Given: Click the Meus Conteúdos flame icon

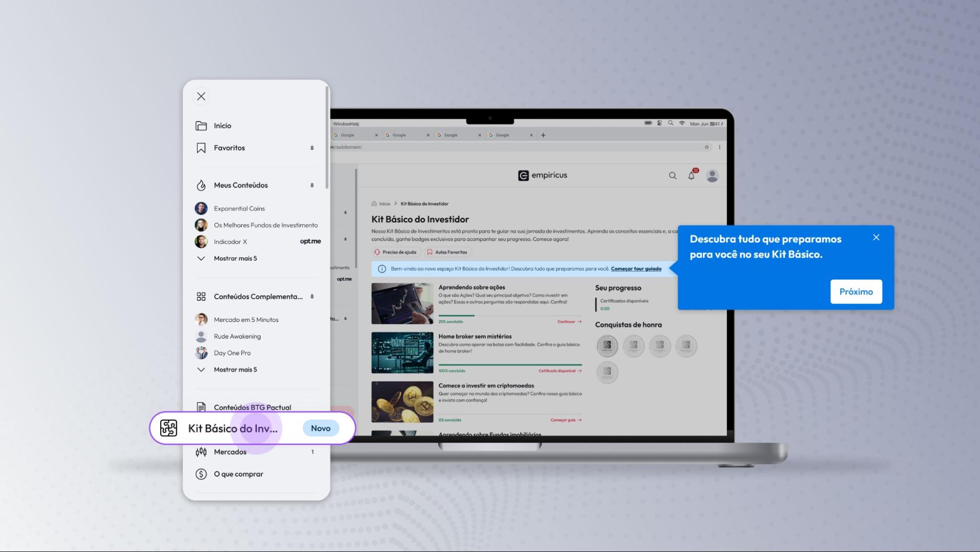Looking at the screenshot, I should 201,185.
